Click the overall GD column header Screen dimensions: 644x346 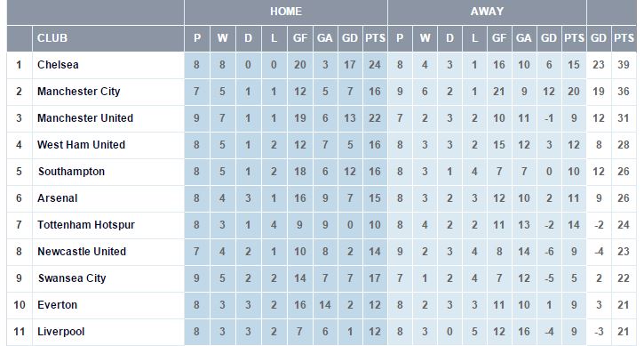pos(599,38)
